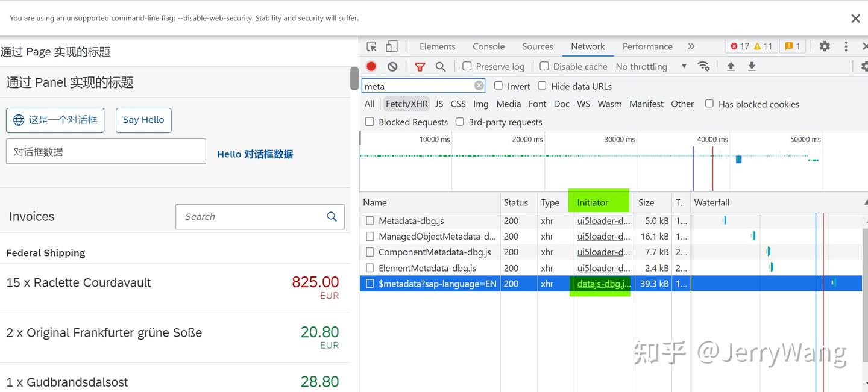Enable Disable cache
The height and width of the screenshot is (392, 868).
click(x=544, y=66)
